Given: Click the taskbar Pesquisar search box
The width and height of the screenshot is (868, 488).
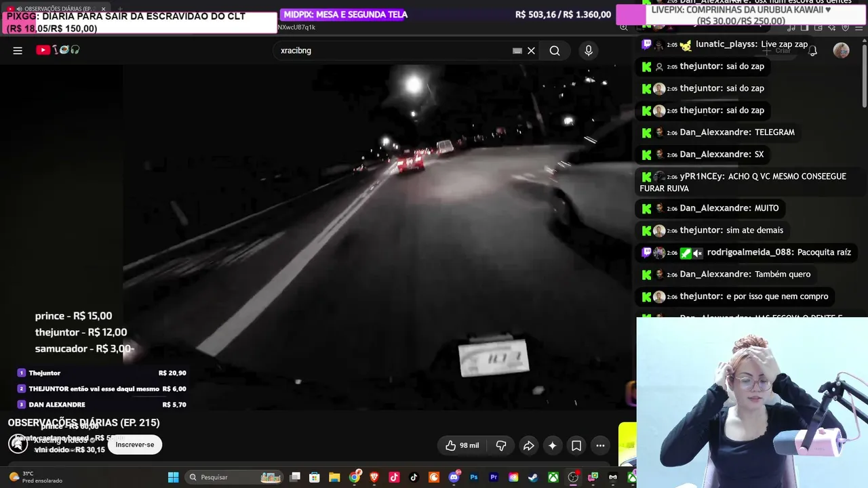Looking at the screenshot, I should [x=235, y=477].
